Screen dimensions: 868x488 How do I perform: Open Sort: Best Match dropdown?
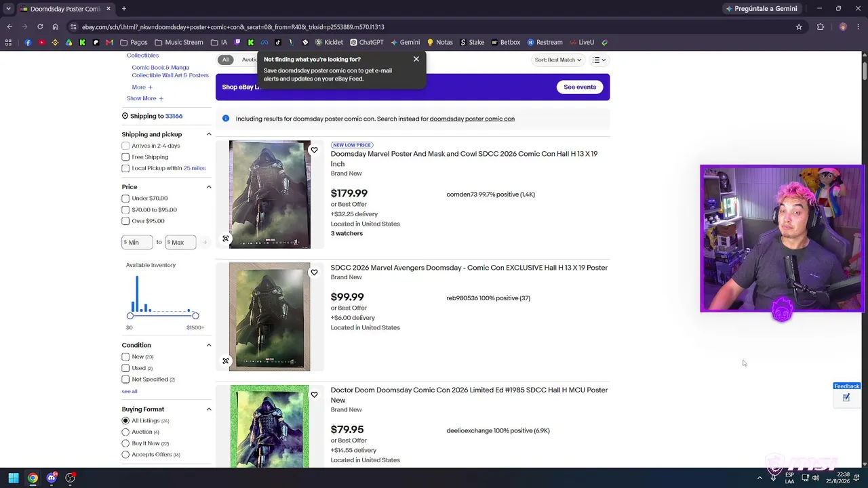point(558,60)
